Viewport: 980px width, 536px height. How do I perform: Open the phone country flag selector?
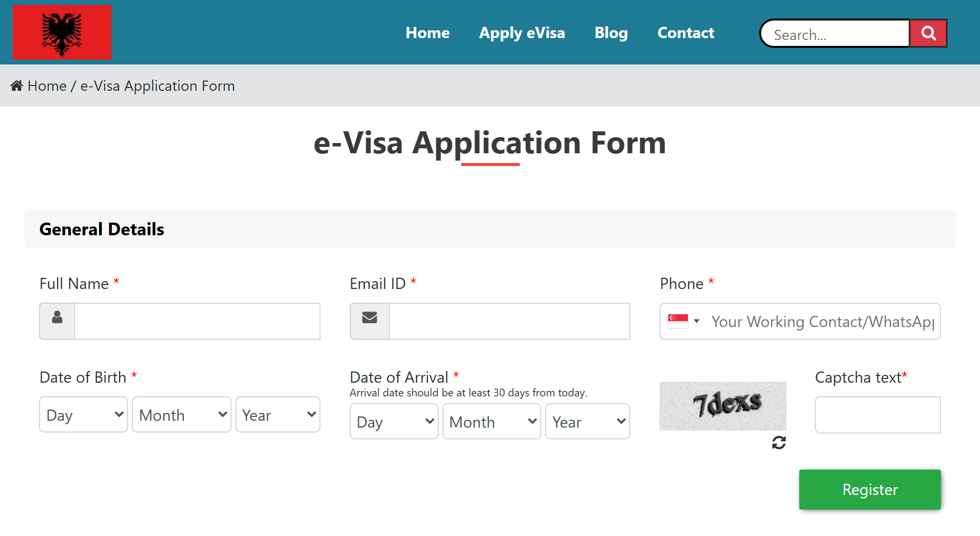click(x=683, y=321)
